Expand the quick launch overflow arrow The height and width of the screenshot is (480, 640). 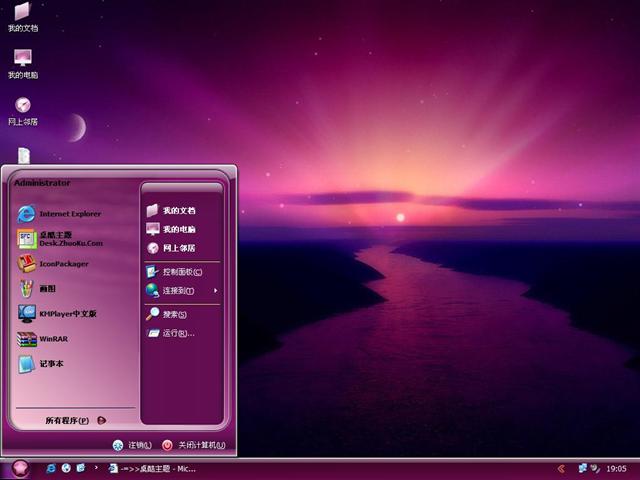96,467
